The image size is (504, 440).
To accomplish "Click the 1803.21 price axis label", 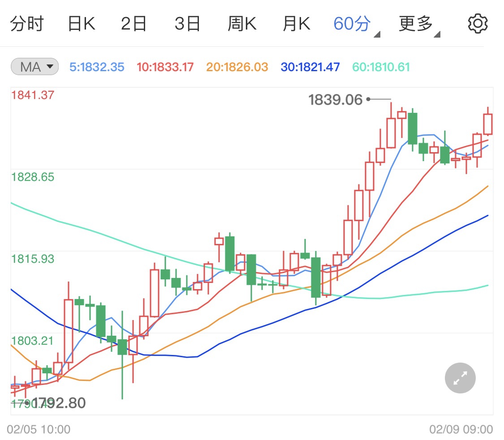I will pyautogui.click(x=32, y=341).
